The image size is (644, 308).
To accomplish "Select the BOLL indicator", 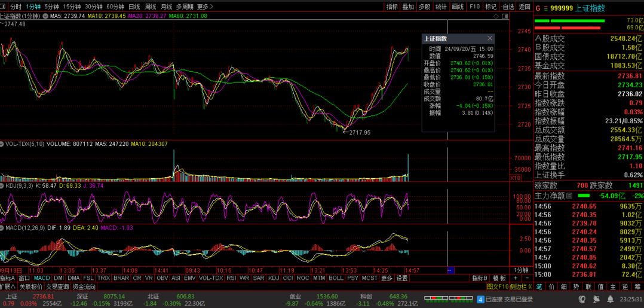I will (x=336, y=278).
